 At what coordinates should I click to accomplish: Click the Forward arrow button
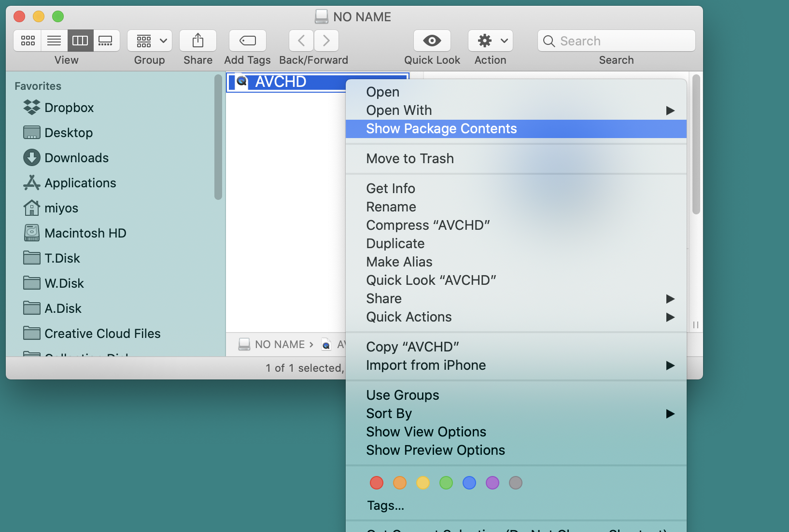coord(326,41)
